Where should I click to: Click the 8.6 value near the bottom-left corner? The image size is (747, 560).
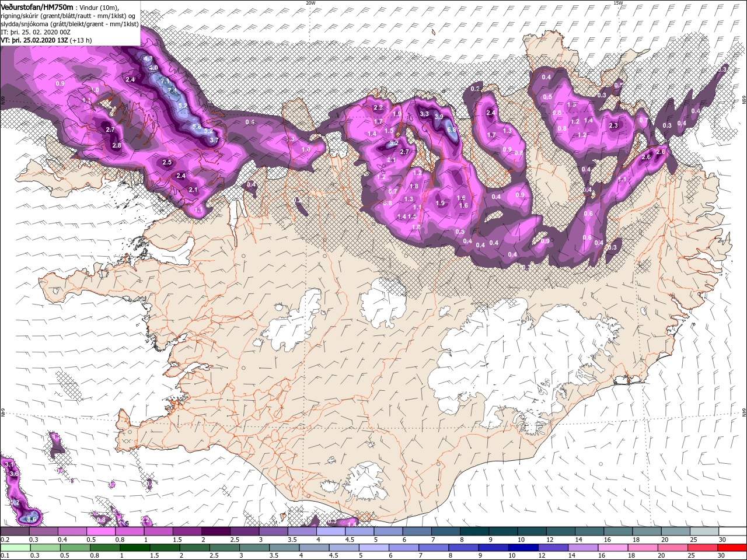point(32,519)
